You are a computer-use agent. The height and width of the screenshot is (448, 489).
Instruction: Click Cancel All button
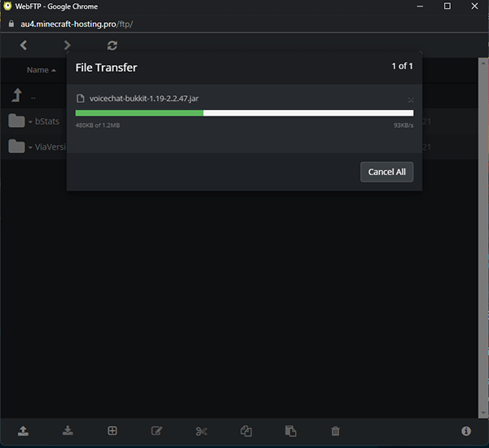386,172
